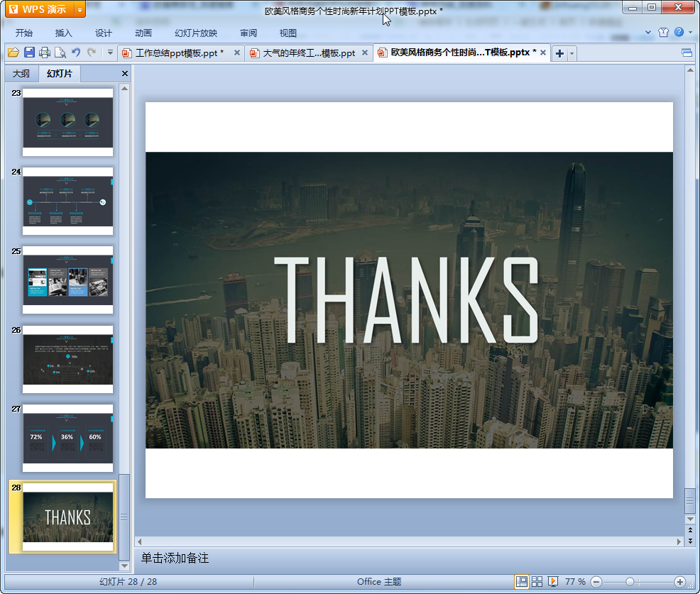Undo the last action
This screenshot has width=700, height=594.
tap(76, 53)
